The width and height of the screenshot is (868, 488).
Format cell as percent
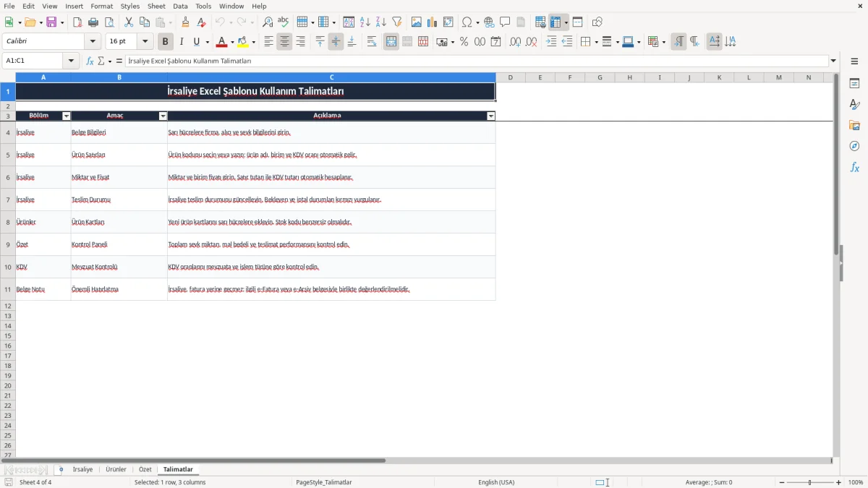[464, 42]
